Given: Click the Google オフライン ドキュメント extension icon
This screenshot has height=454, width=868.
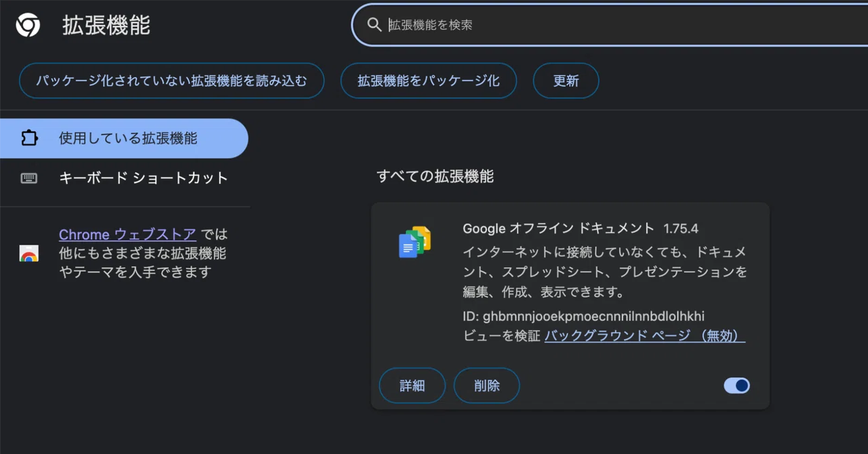Looking at the screenshot, I should click(x=415, y=242).
